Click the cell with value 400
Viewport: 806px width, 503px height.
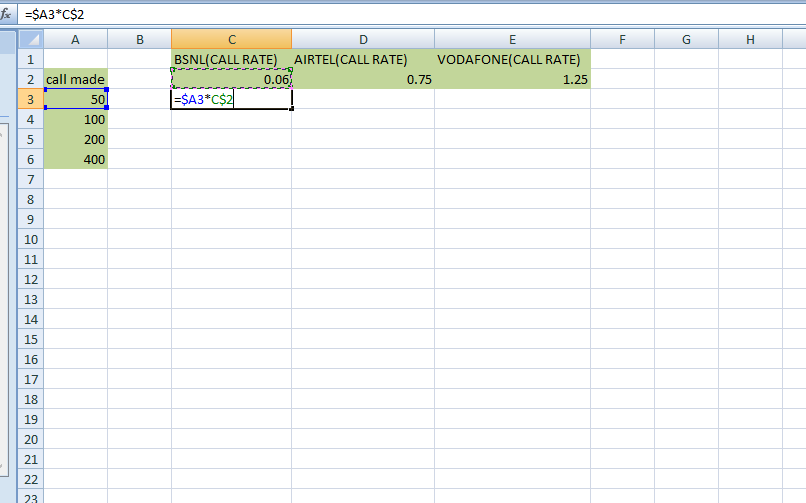(x=76, y=160)
